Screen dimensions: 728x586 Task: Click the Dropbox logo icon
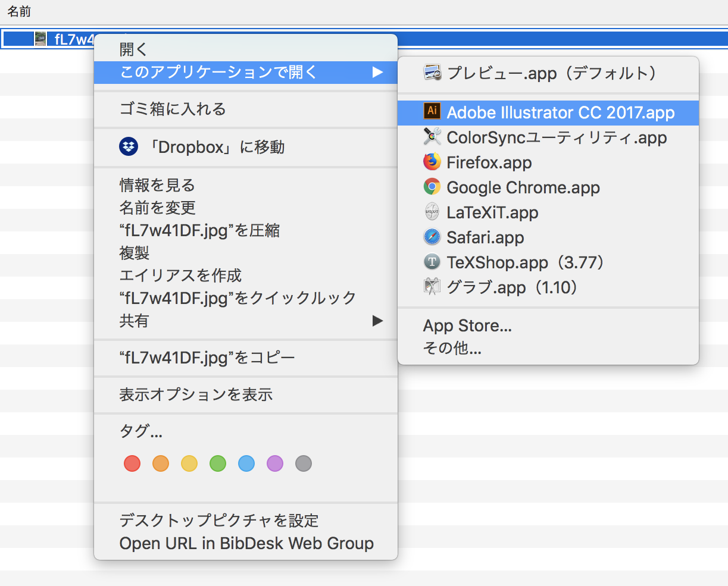(x=129, y=146)
